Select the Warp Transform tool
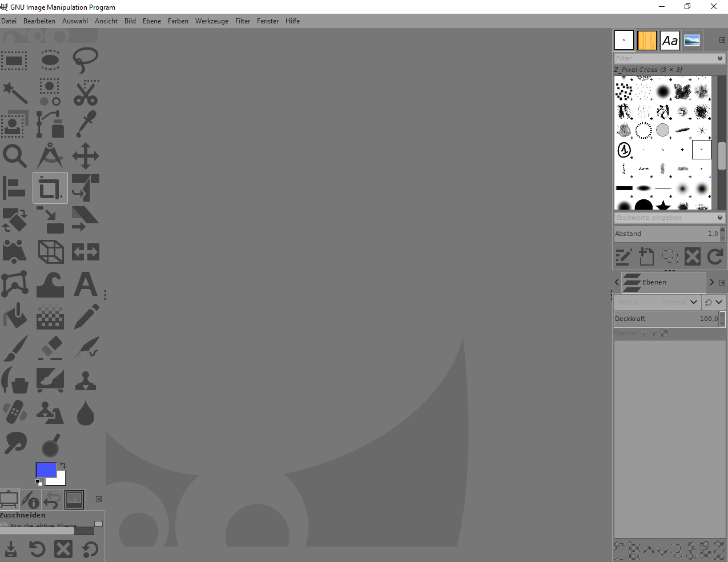Image resolution: width=728 pixels, height=562 pixels. pos(50,284)
